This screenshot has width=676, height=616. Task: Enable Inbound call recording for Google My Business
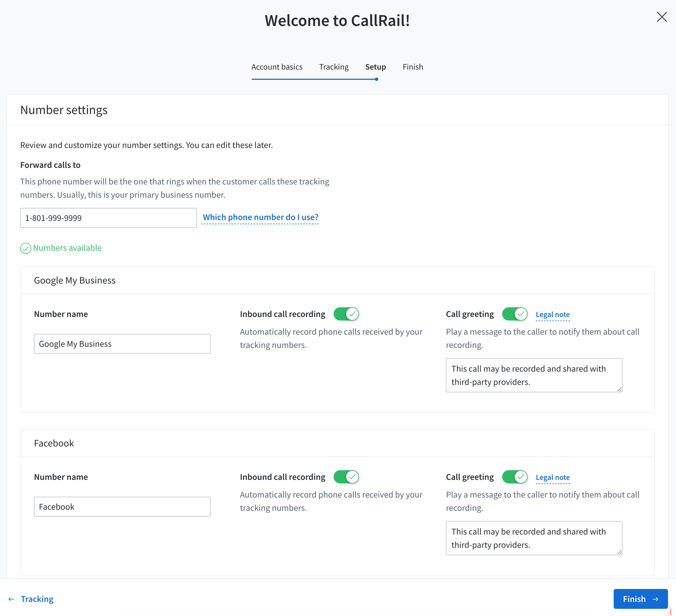(x=346, y=314)
